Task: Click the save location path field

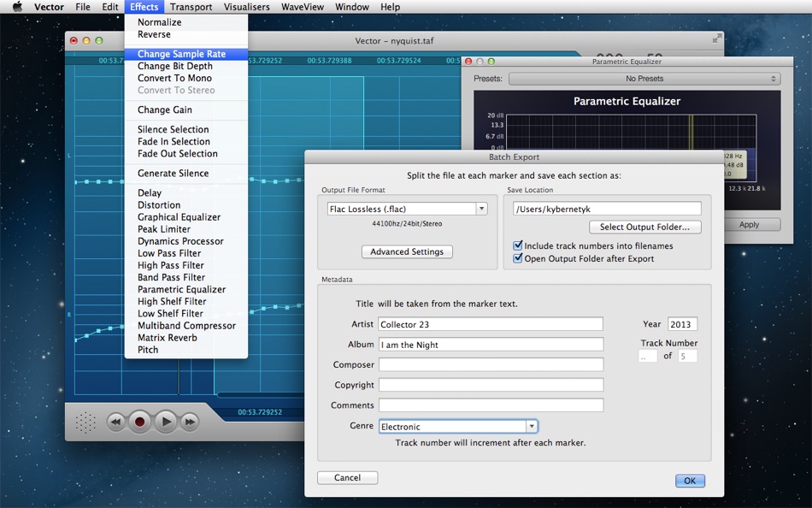Action: (607, 209)
